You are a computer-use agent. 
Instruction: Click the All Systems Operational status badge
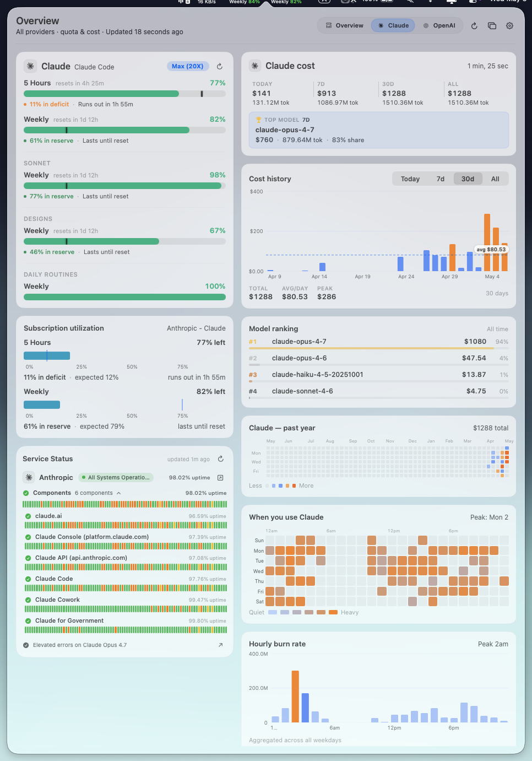click(x=116, y=478)
